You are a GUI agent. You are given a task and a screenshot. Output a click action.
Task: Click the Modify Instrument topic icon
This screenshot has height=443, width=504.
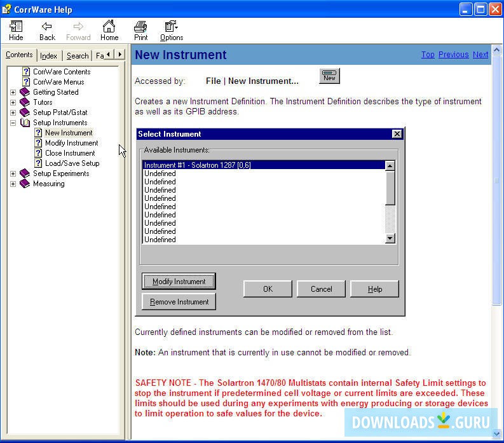(38, 143)
